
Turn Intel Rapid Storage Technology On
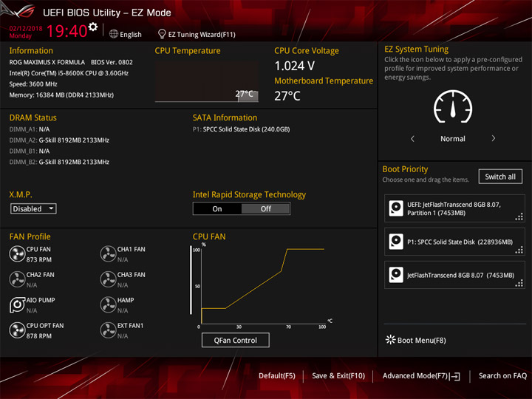pos(217,208)
